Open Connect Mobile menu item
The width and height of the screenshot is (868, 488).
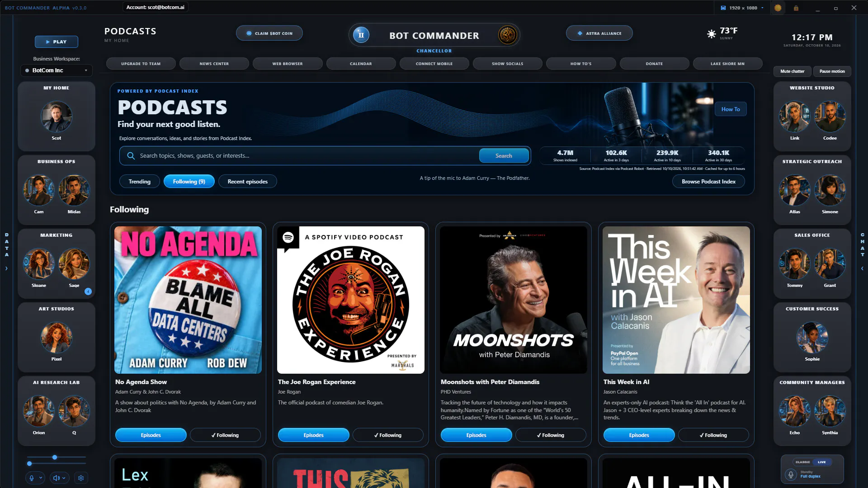434,64
